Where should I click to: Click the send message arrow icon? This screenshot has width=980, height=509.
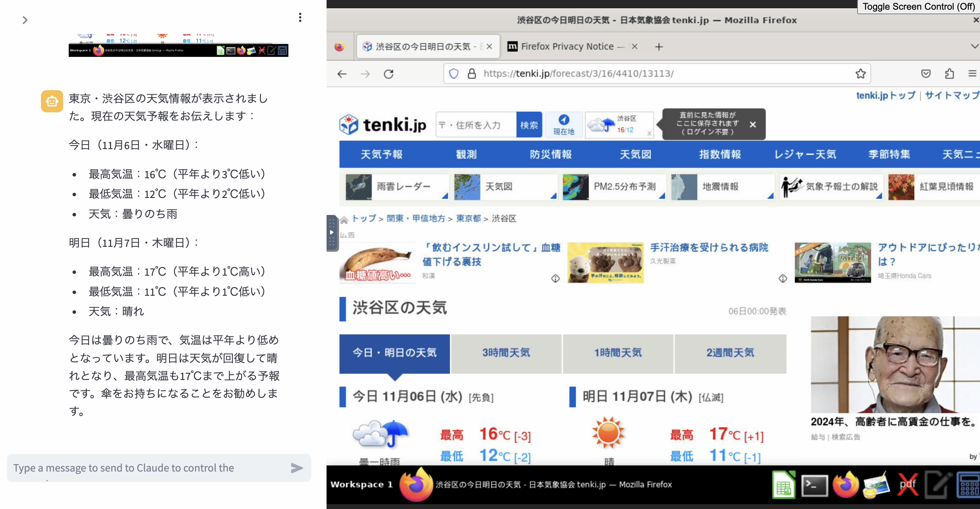297,468
